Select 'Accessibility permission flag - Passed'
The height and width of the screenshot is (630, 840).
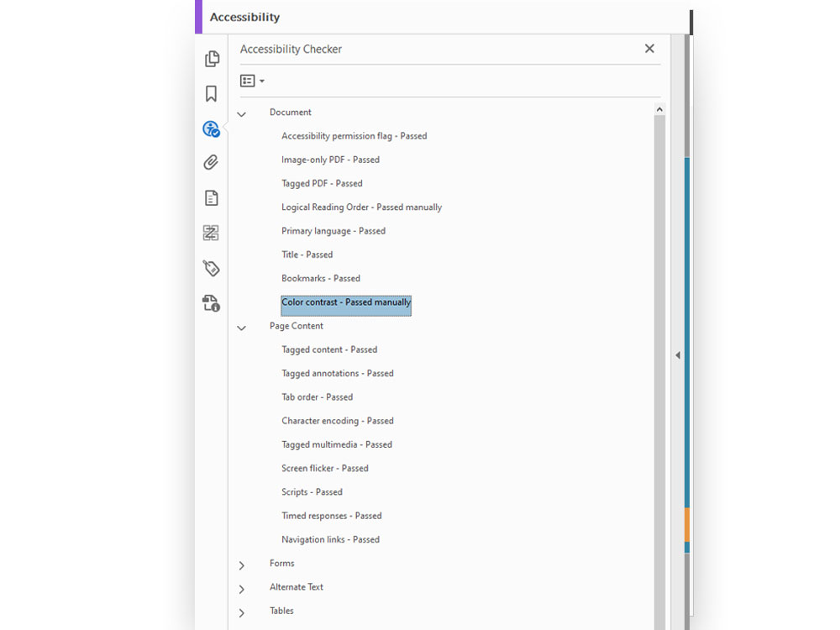point(354,136)
